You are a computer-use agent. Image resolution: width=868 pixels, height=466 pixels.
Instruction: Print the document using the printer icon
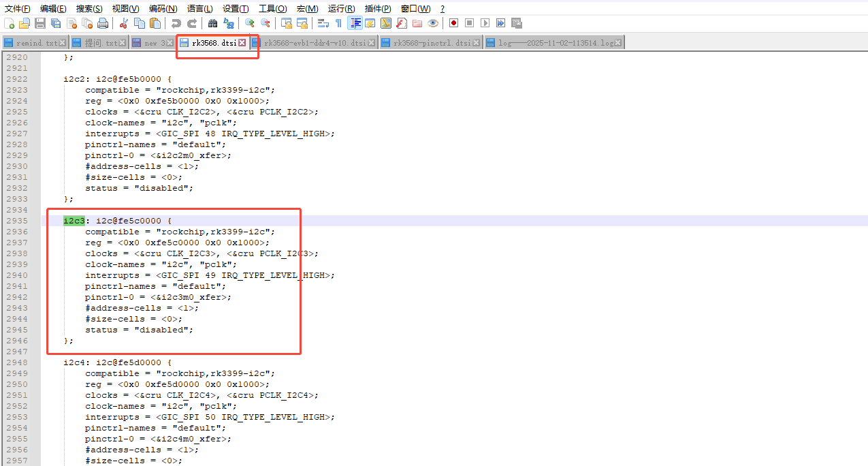pos(103,23)
